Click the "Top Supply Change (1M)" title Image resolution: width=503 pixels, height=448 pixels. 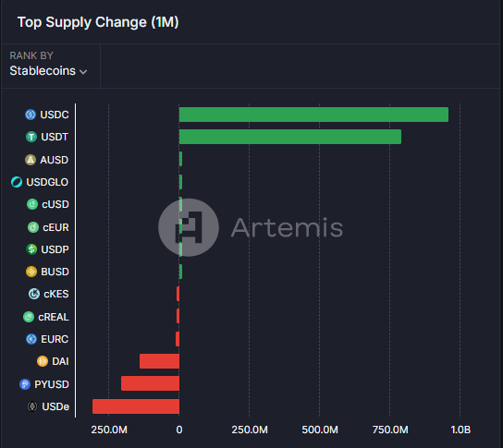[x=98, y=22]
